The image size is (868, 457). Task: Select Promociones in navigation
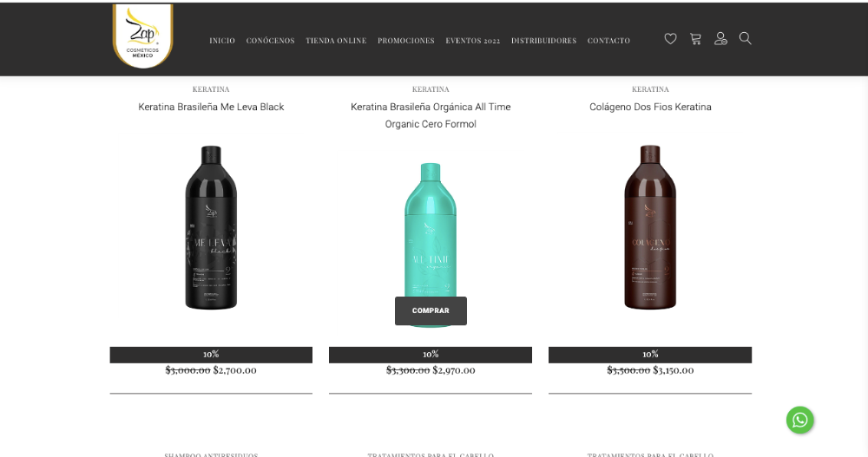(x=405, y=41)
